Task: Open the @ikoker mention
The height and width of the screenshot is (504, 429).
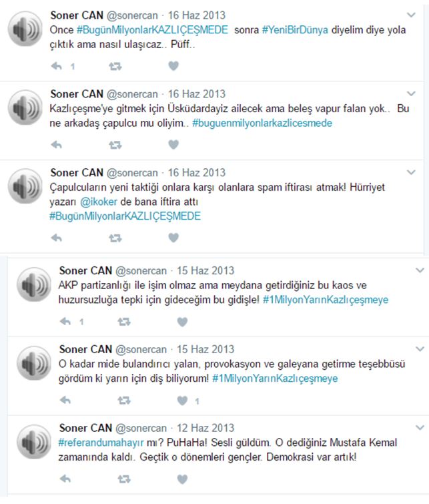Action: click(x=99, y=202)
